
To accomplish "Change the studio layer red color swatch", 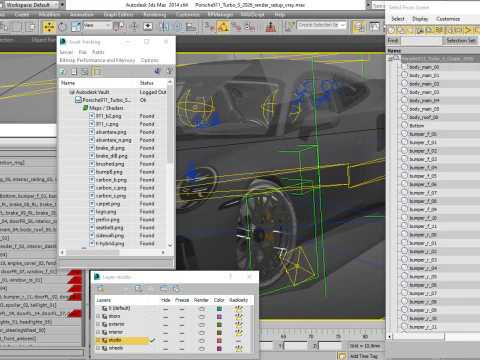I will 219,340.
